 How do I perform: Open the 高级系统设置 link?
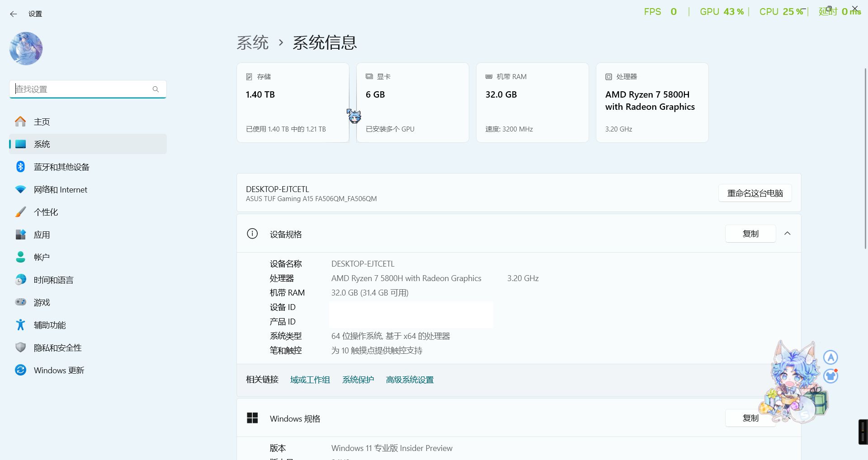coord(410,380)
